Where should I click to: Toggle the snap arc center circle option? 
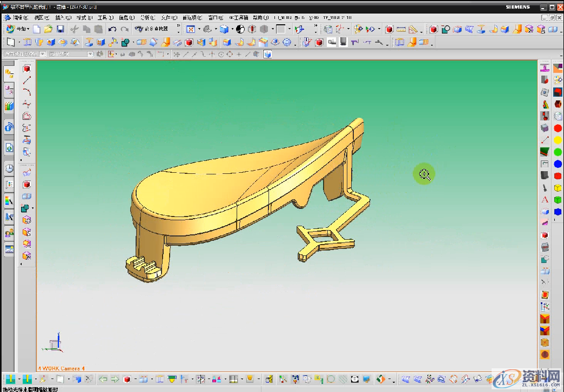click(x=220, y=54)
